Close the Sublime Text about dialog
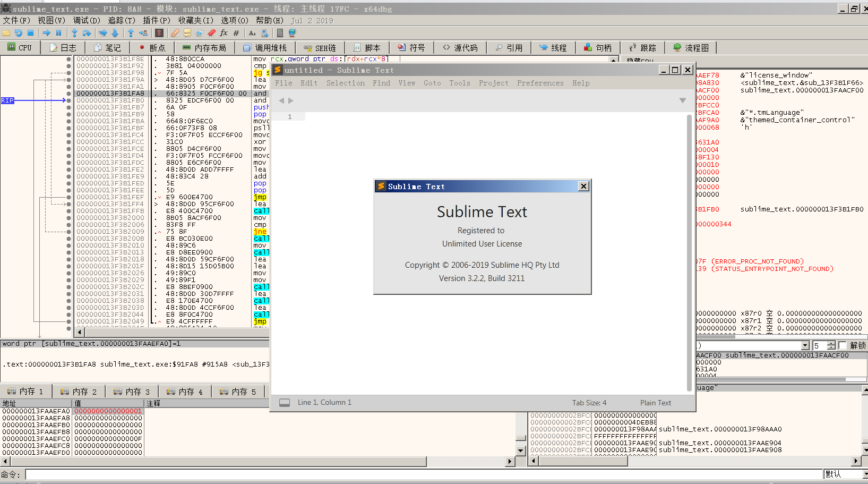Viewport: 868px width, 484px height. (x=583, y=186)
